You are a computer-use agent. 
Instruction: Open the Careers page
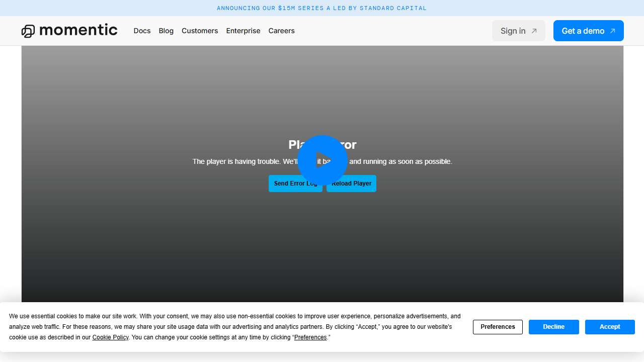[281, 31]
